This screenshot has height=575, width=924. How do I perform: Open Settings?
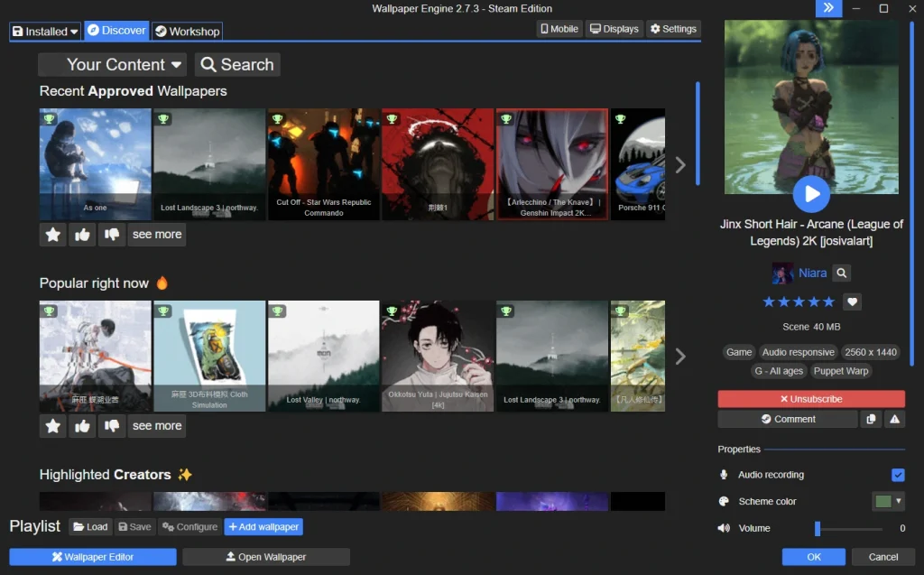[x=673, y=29]
